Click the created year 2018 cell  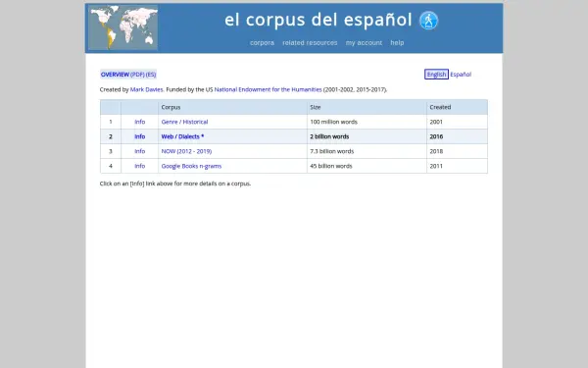457,151
